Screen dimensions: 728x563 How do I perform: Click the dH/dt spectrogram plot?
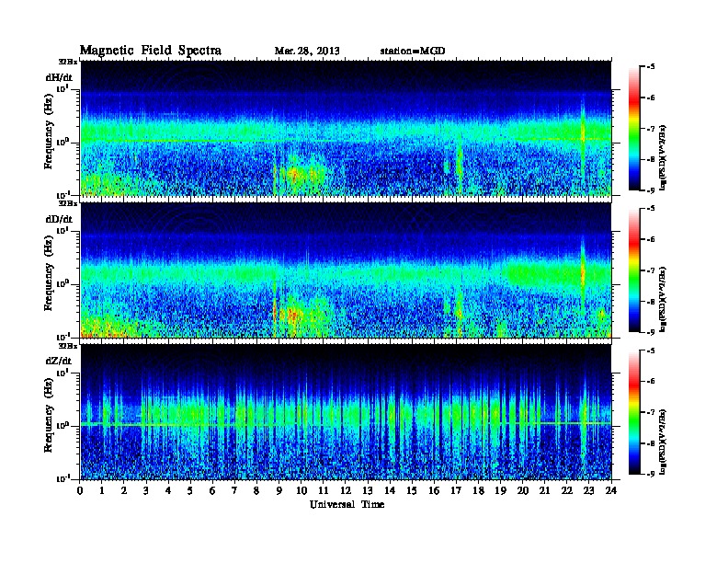point(346,128)
